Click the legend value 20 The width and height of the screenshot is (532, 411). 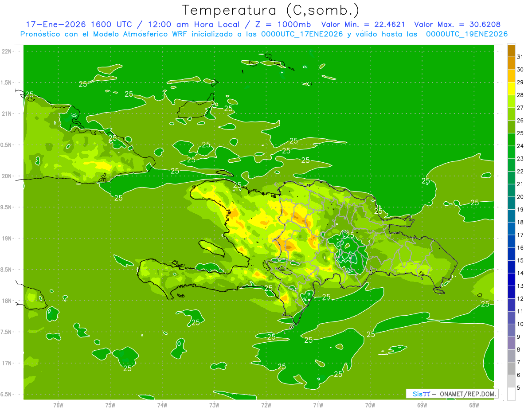tap(520, 197)
